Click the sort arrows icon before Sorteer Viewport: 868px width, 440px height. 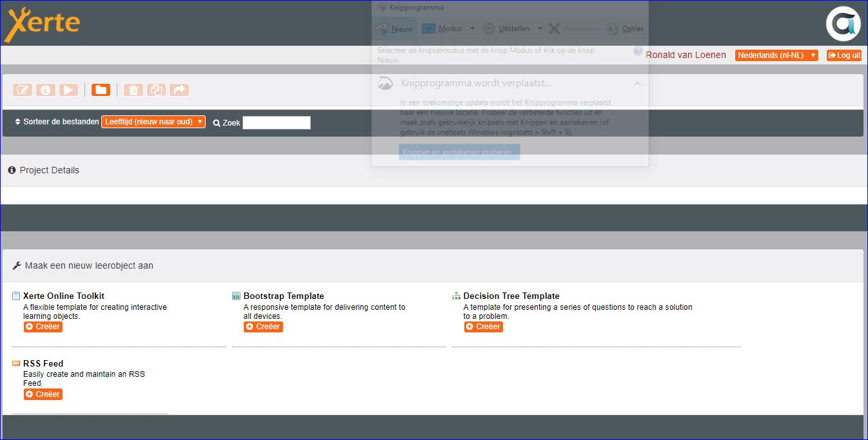pyautogui.click(x=17, y=122)
